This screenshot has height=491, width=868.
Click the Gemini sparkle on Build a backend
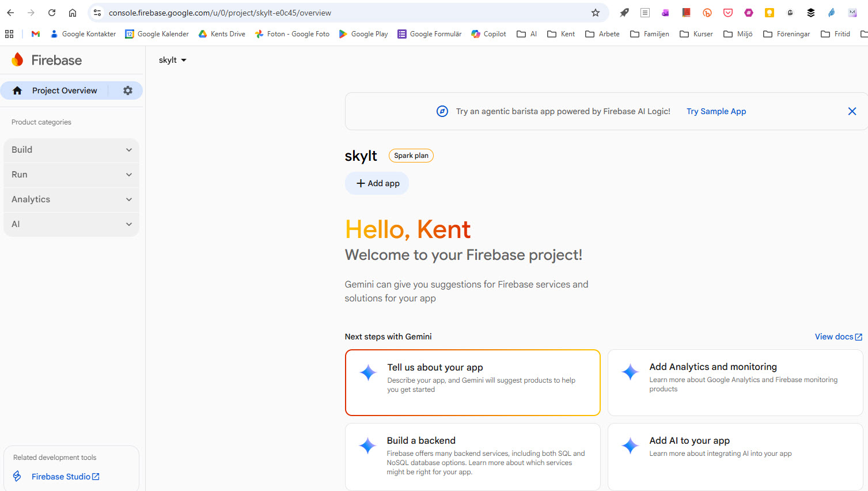(367, 445)
